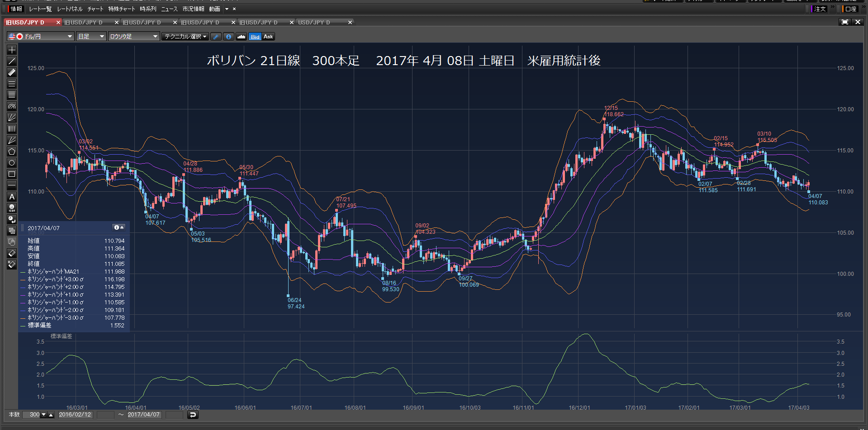This screenshot has height=430, width=868.
Task: Click the 04/07 110.083 latest price marker
Action: [x=818, y=199]
